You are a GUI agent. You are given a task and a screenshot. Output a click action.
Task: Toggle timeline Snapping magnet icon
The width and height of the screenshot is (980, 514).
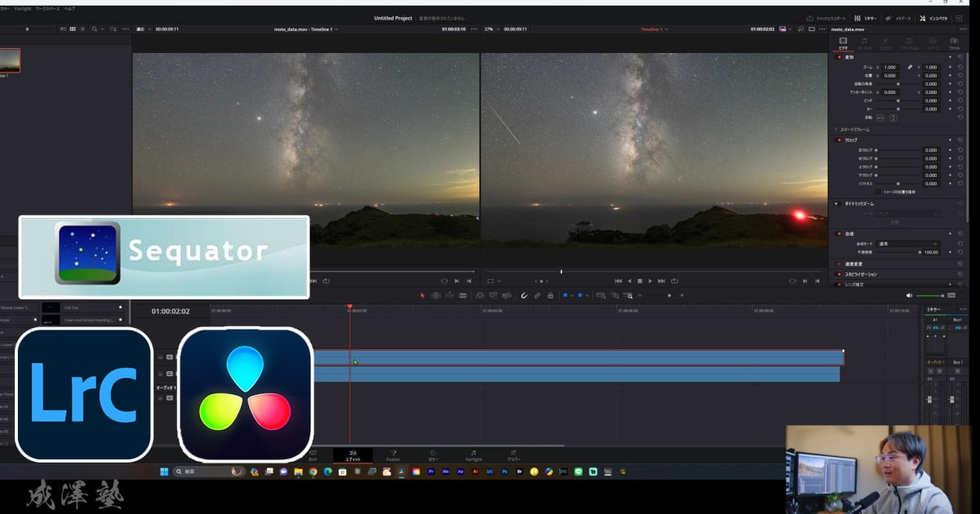[524, 295]
